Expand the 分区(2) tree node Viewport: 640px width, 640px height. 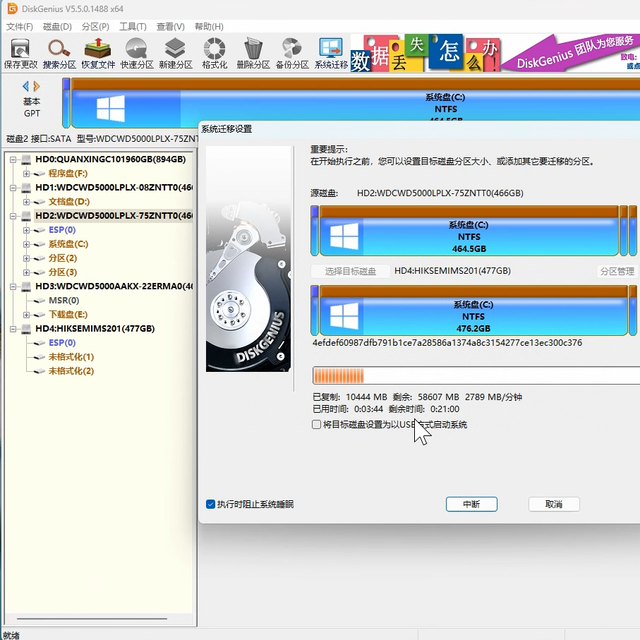click(26, 258)
